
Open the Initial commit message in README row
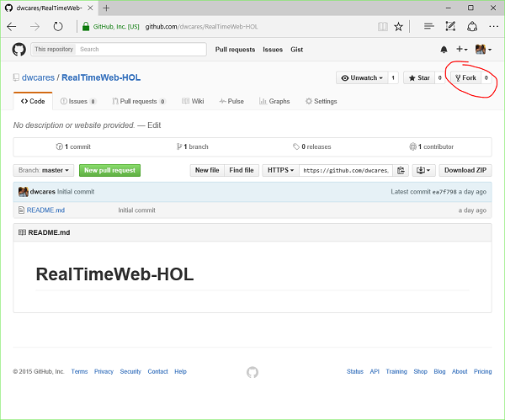[136, 210]
